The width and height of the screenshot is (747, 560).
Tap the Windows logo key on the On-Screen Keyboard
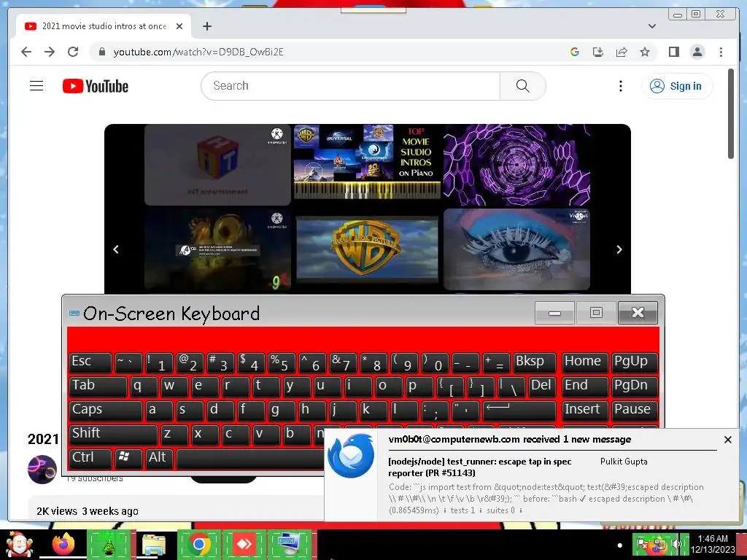(128, 459)
